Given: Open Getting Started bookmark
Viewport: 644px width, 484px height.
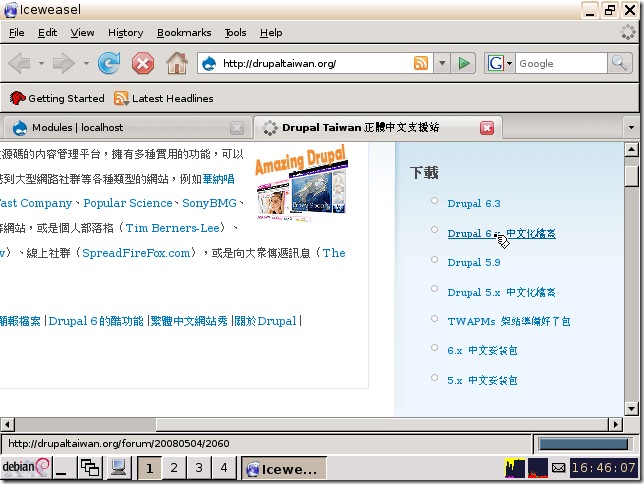Looking at the screenshot, I should 57,98.
